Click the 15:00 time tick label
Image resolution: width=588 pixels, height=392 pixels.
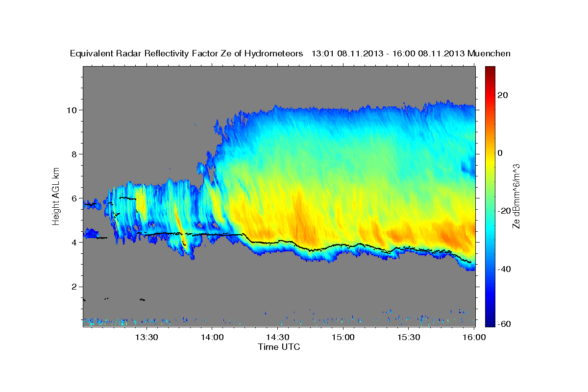[343, 337]
